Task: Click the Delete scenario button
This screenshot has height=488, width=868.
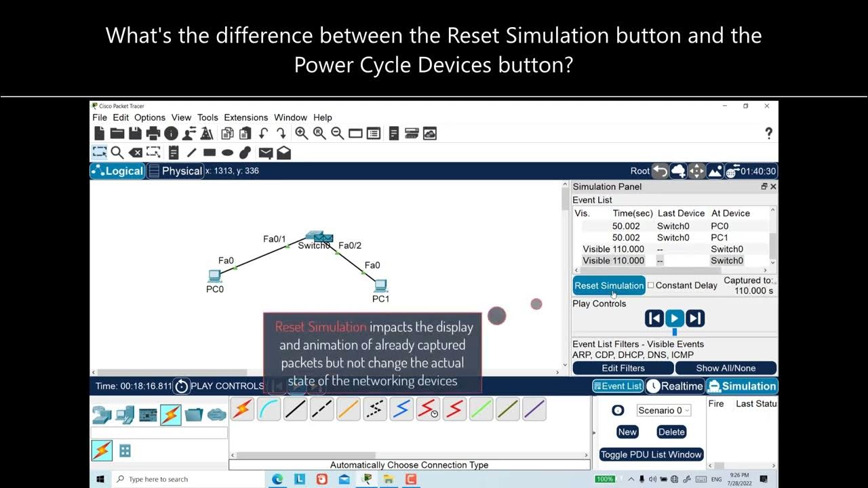Action: [x=671, y=432]
